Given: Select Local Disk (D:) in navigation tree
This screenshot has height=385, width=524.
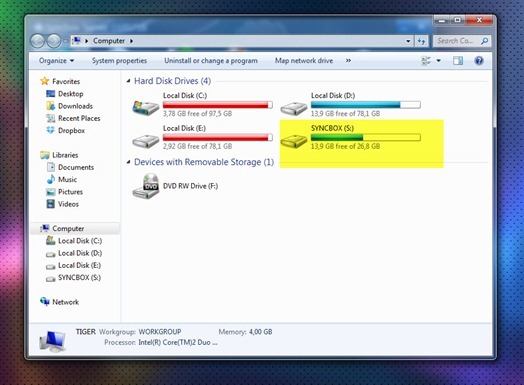Looking at the screenshot, I should coord(80,253).
